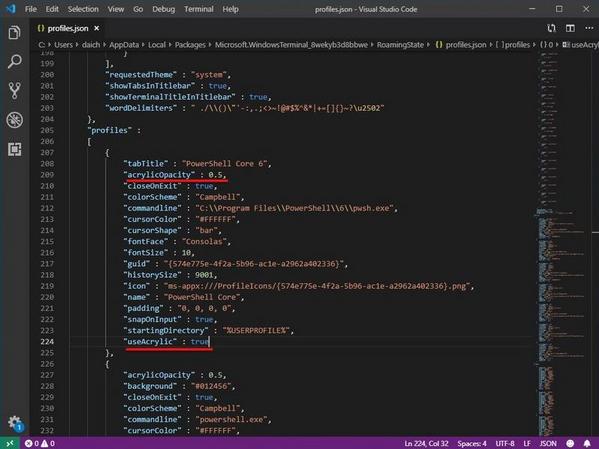This screenshot has width=599, height=449.
Task: Click line number 224 in gutter
Action: point(47,342)
